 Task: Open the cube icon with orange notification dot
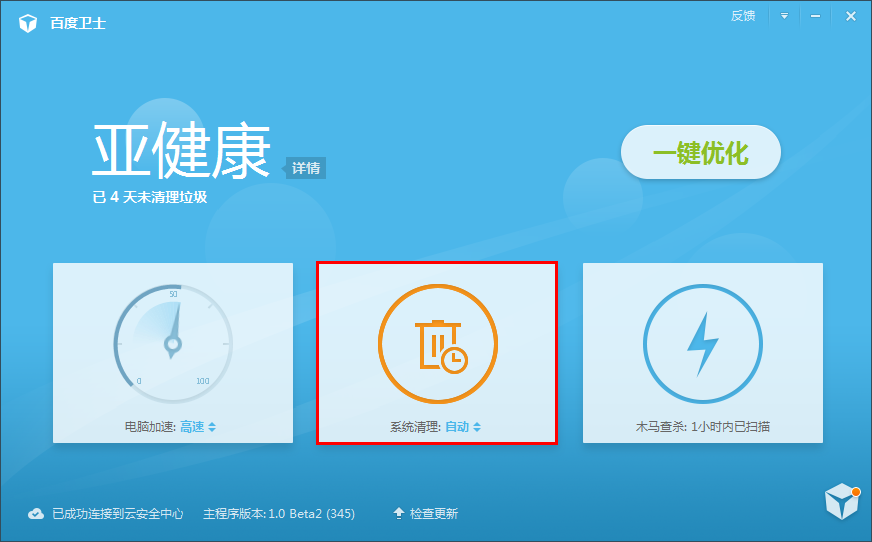click(842, 501)
